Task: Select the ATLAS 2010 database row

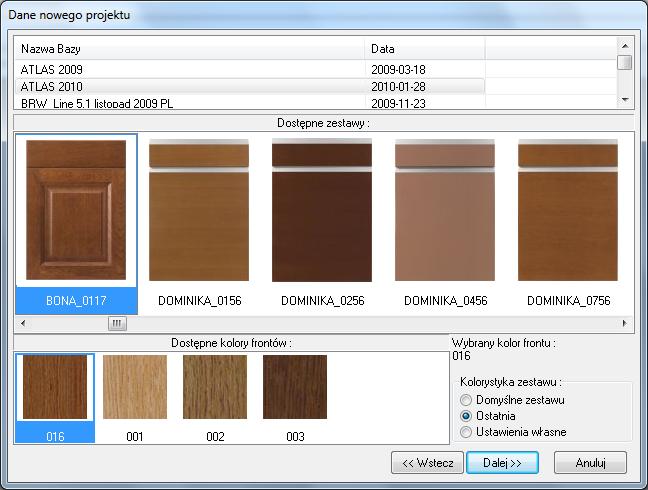Action: [x=250, y=86]
